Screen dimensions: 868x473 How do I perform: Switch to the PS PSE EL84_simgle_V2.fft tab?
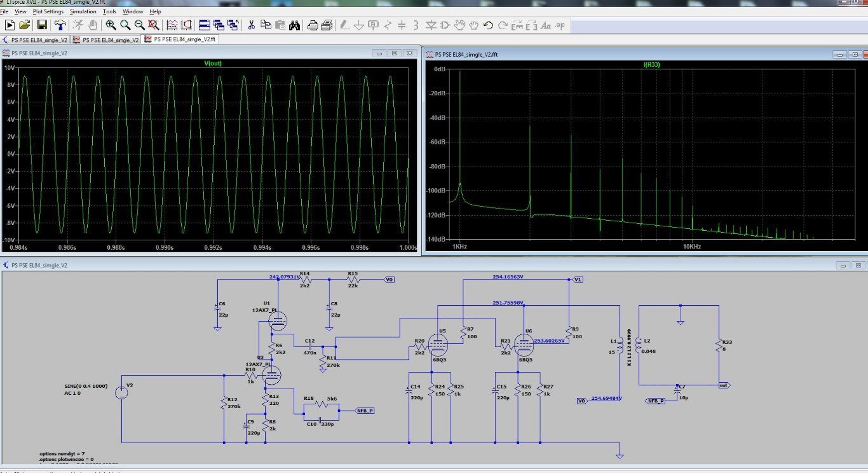(x=181, y=39)
